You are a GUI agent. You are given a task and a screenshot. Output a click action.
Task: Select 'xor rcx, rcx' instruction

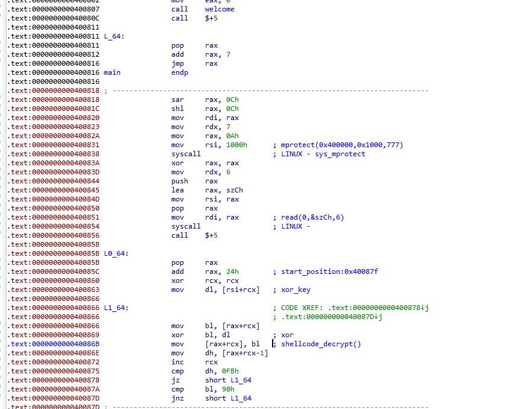pyautogui.click(x=205, y=281)
